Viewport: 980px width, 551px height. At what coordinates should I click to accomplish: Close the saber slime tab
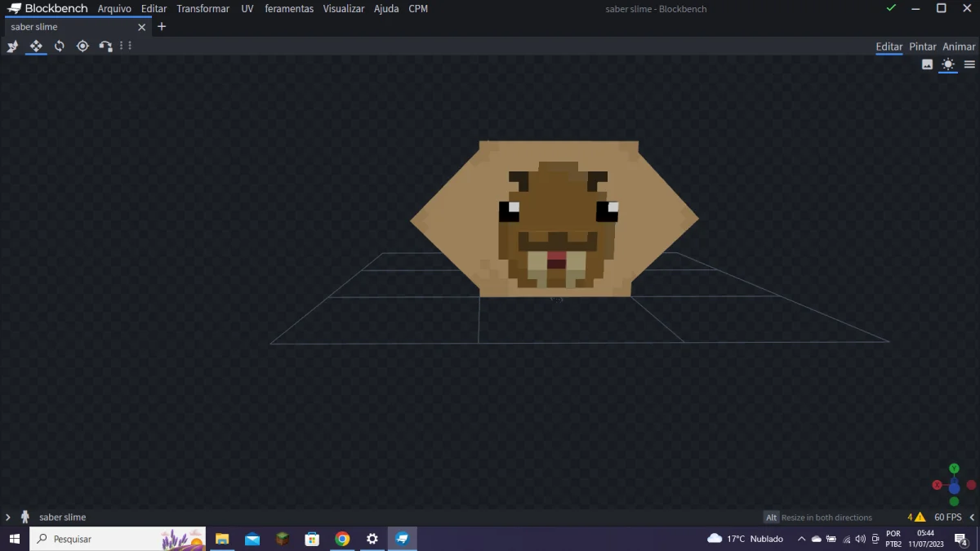pos(141,27)
